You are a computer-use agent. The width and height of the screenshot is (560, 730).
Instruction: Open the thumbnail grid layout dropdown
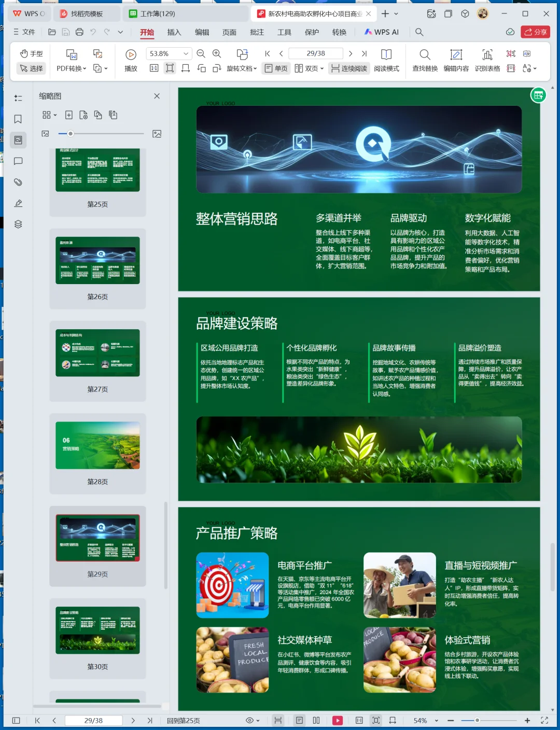click(49, 115)
